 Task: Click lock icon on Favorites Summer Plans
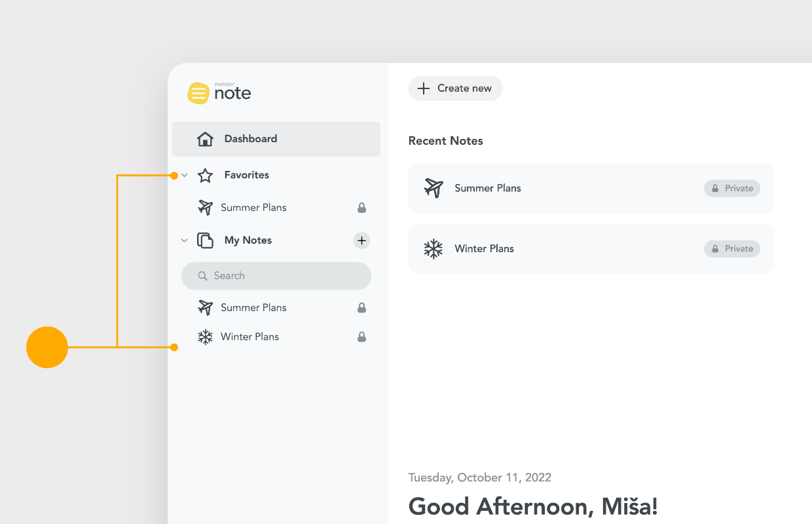pyautogui.click(x=361, y=208)
